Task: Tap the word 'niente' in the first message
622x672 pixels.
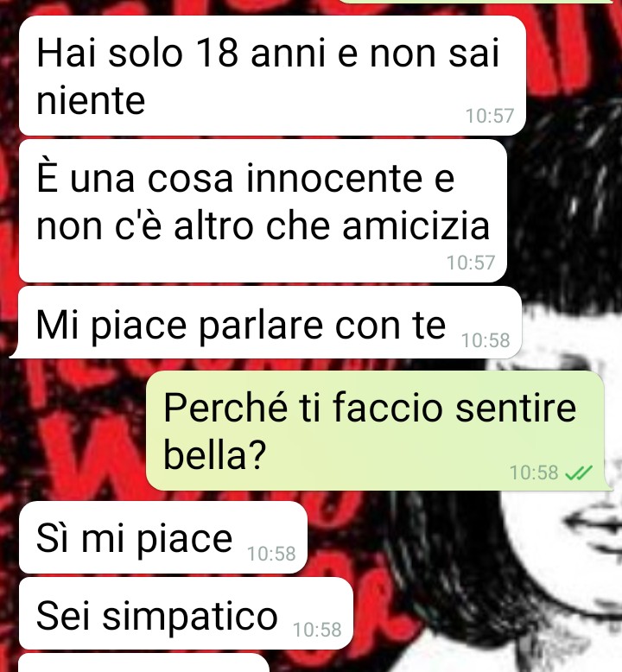Action: (91, 101)
